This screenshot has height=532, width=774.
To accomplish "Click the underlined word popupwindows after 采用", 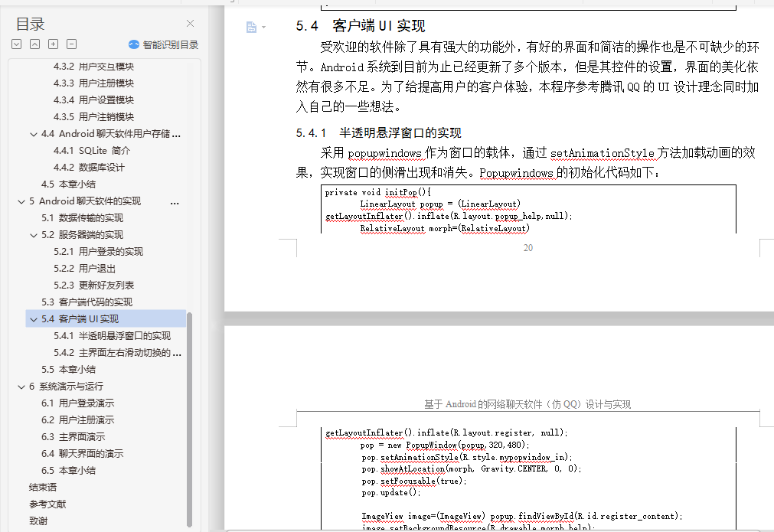I will 384,153.
